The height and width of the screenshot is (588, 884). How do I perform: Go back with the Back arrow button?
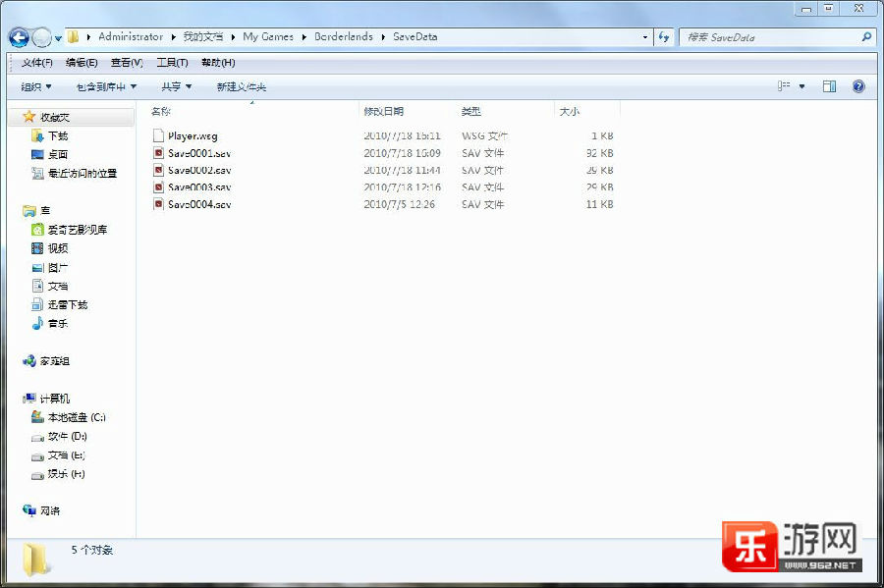click(19, 37)
